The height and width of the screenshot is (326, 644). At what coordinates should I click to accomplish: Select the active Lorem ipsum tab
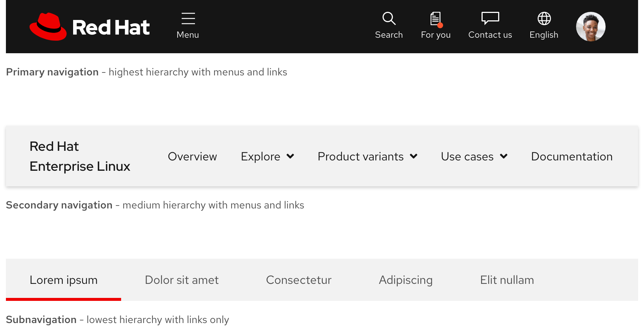pyautogui.click(x=64, y=280)
